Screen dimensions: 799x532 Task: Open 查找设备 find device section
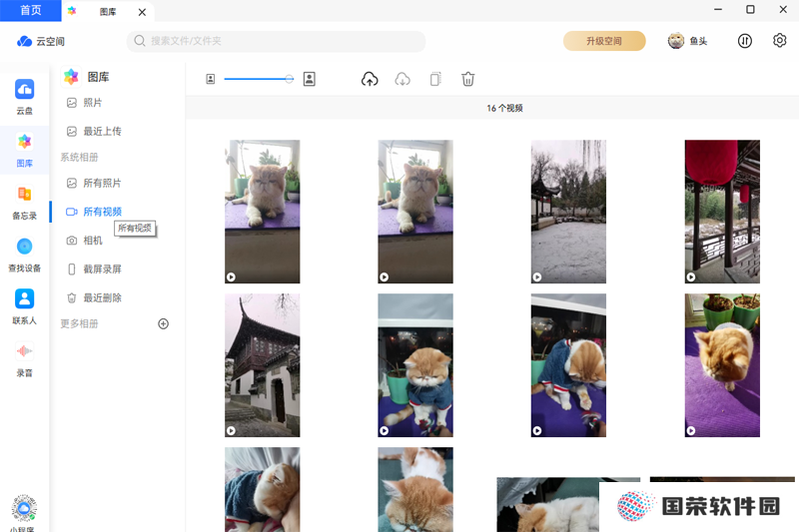point(24,255)
